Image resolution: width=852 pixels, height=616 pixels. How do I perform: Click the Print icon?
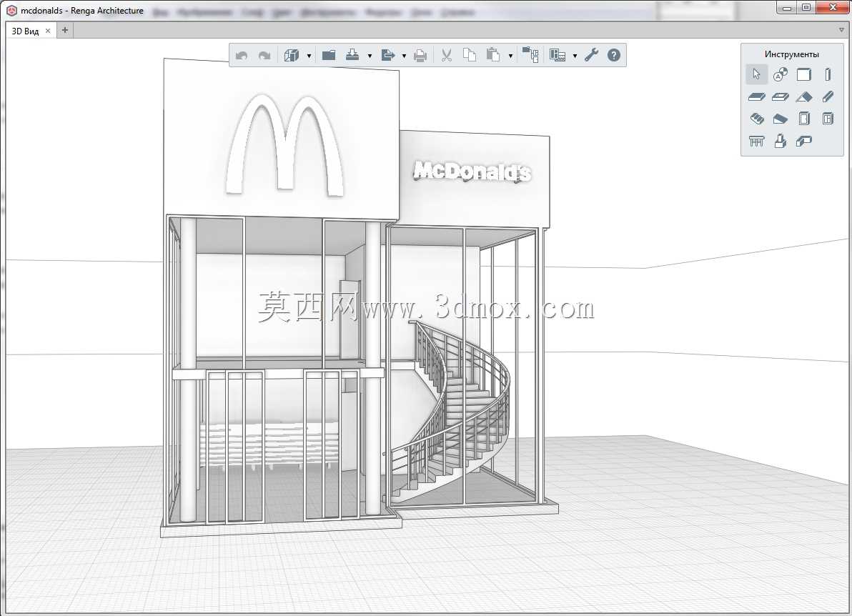pyautogui.click(x=420, y=56)
